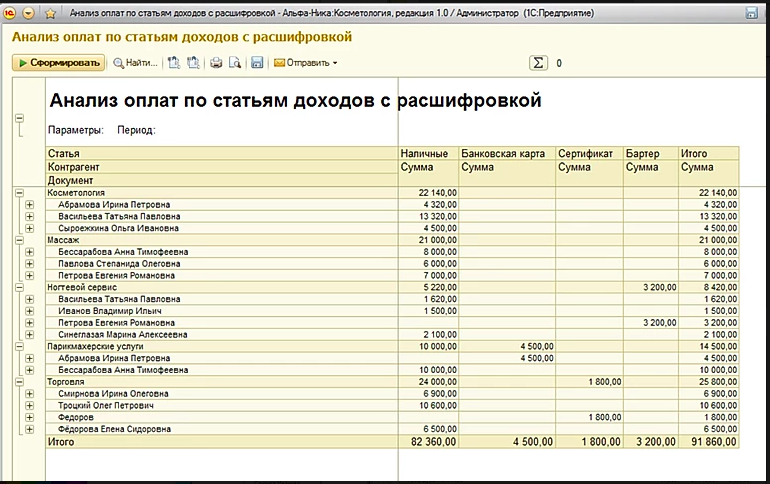Collapse the Парикмахерские услуги group
This screenshot has width=770, height=484.
tap(20, 346)
